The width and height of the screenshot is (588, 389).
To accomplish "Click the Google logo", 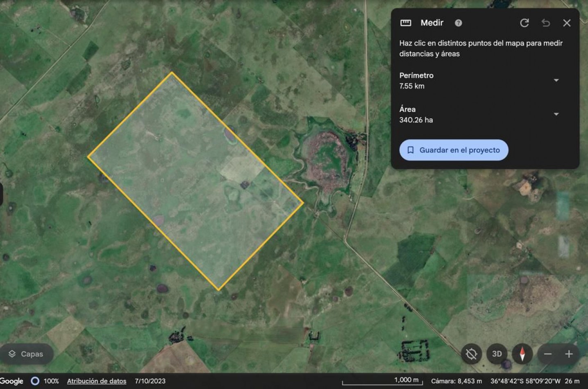I will 11,381.
